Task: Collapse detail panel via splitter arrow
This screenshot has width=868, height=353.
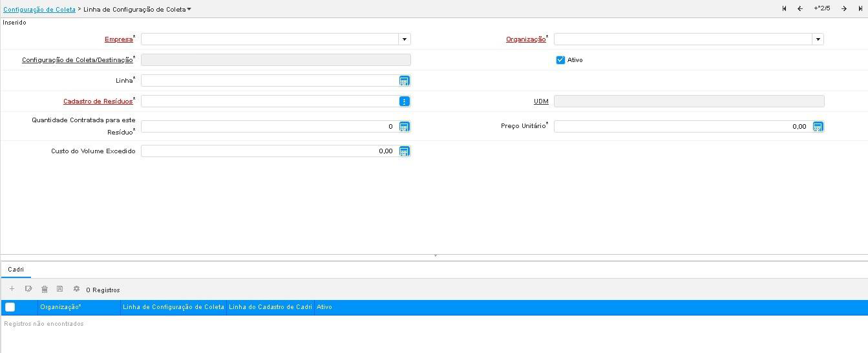Action: pos(435,256)
